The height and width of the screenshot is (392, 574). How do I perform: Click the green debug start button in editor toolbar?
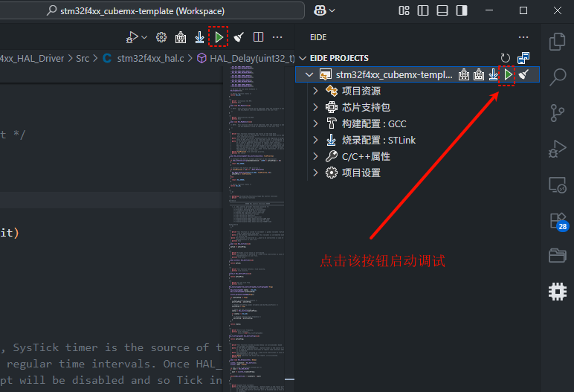(x=219, y=37)
